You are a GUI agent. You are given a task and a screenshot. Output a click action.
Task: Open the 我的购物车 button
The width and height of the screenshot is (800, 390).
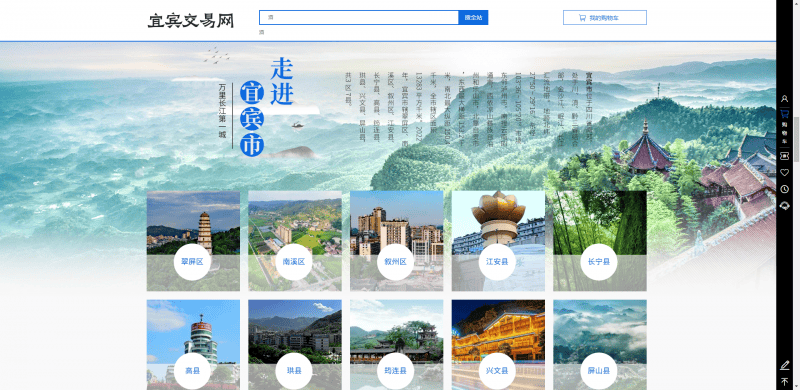point(605,17)
